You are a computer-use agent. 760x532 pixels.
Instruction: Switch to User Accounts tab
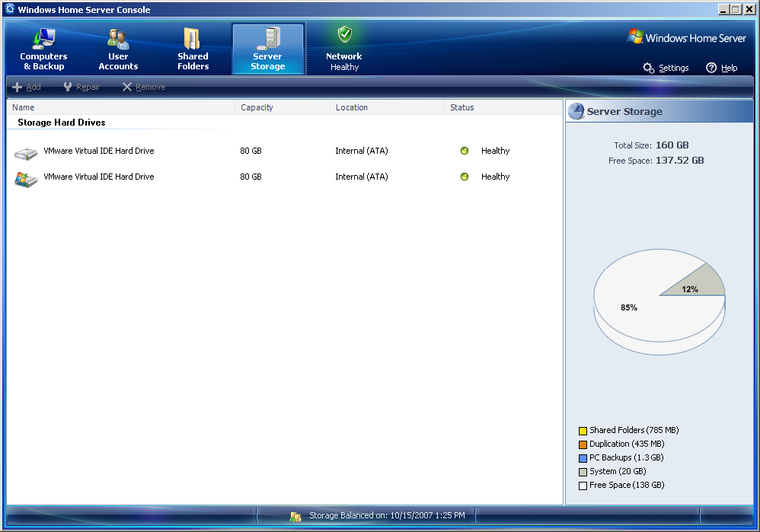(118, 49)
